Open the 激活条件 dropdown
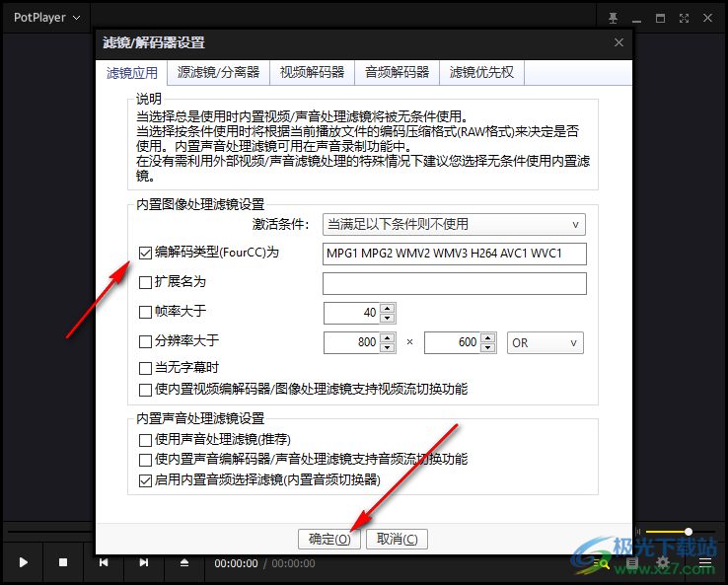 (455, 225)
